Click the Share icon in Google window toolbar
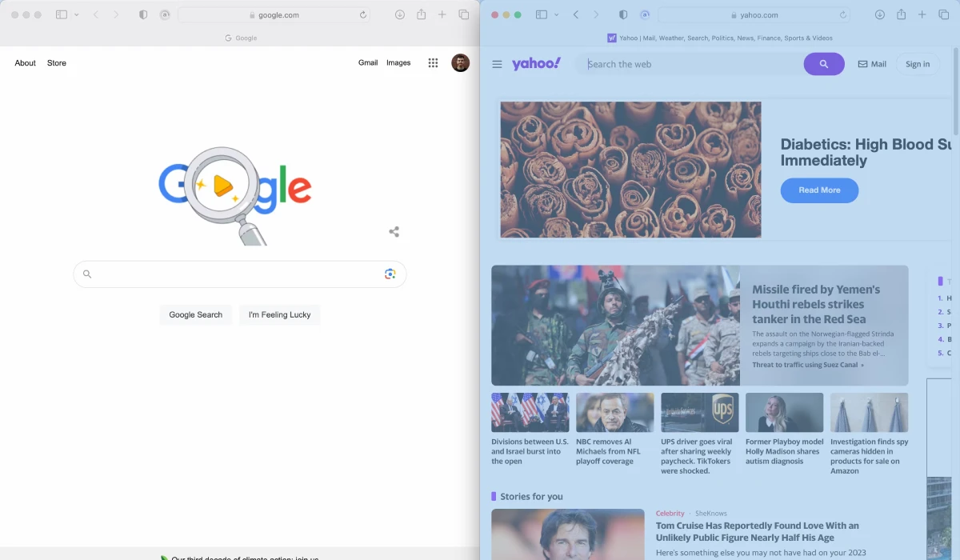The height and width of the screenshot is (560, 960). point(421,15)
